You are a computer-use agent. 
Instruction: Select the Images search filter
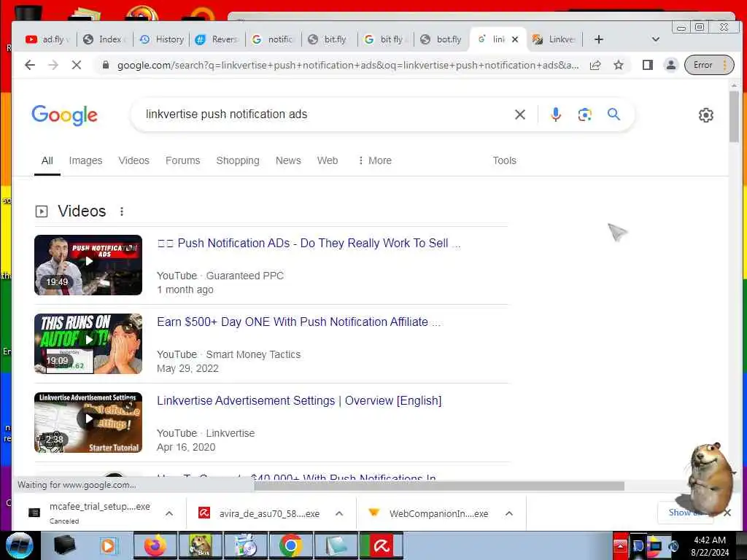[x=86, y=160]
